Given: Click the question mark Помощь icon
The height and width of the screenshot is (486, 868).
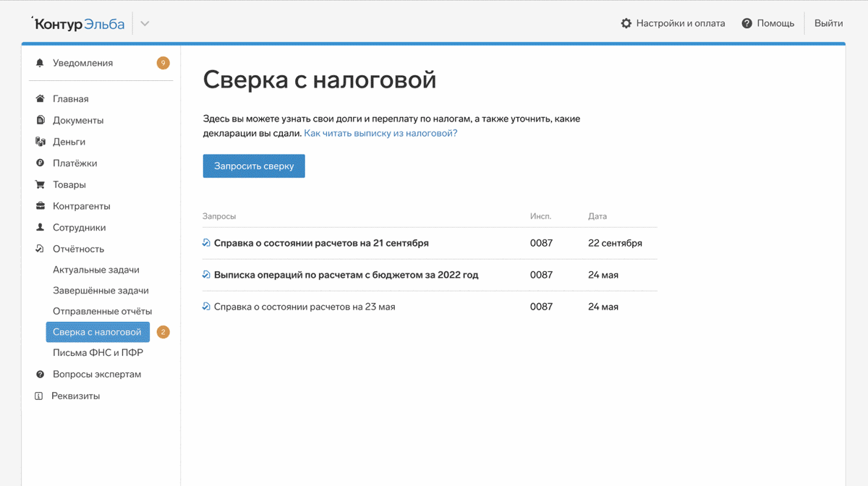Looking at the screenshot, I should pyautogui.click(x=747, y=23).
